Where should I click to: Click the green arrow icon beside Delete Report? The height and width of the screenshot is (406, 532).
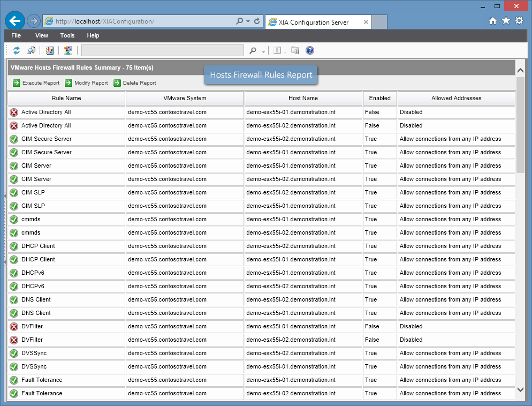pos(117,83)
